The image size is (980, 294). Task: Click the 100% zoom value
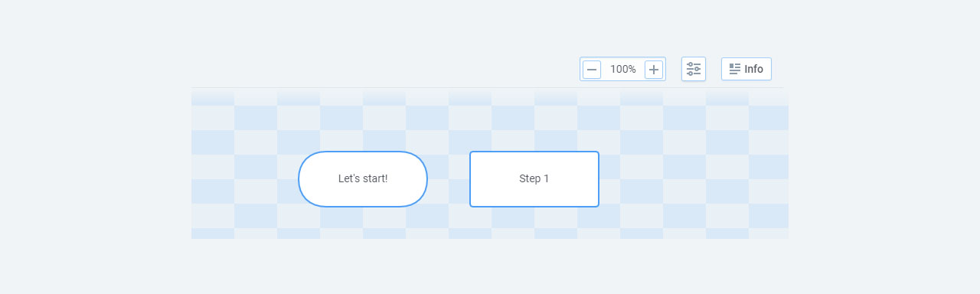coord(623,70)
